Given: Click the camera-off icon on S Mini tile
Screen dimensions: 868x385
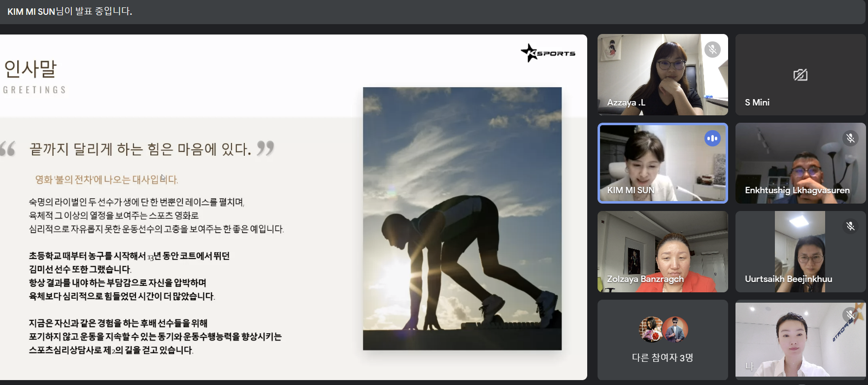Looking at the screenshot, I should pos(801,75).
